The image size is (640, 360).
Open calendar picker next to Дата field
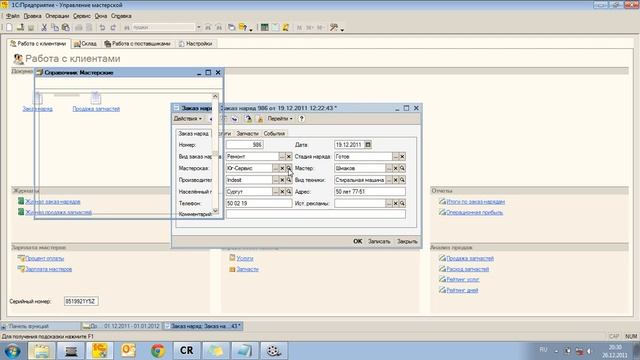pos(368,144)
